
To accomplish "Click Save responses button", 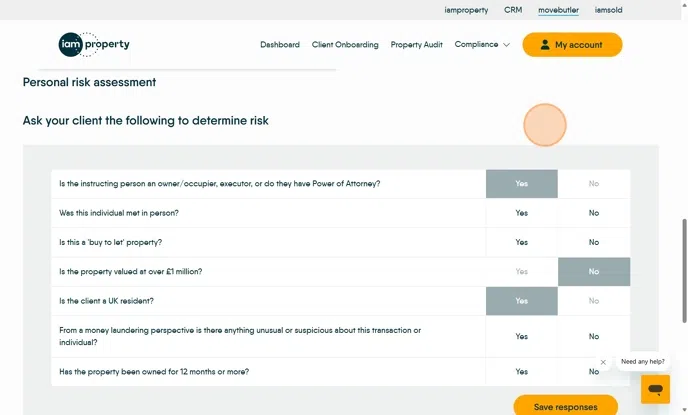I will point(565,407).
